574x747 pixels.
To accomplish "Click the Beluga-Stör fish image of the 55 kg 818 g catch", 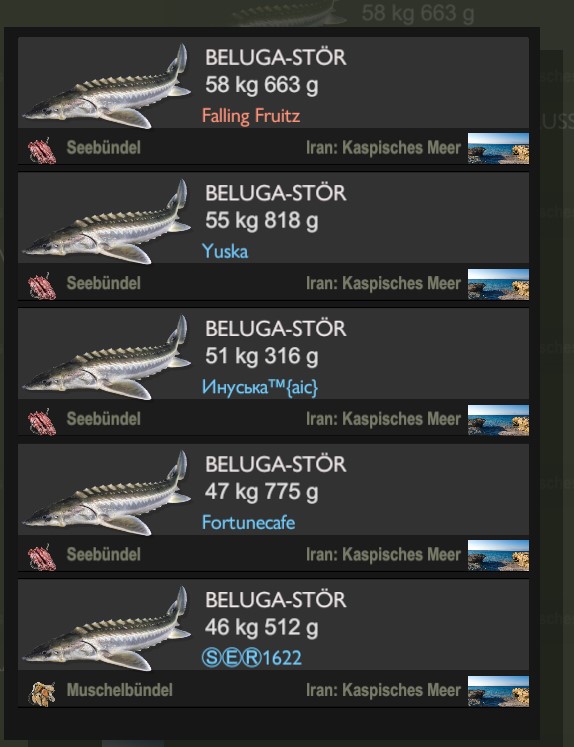I will [x=107, y=222].
